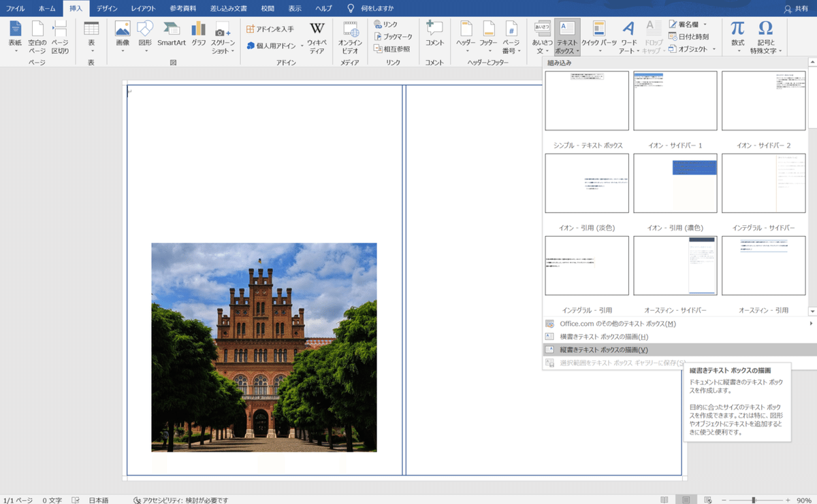Screen dimensions: 817x504
Task: Open the Screenshot (スクリーンショット) tool
Action: coord(223,37)
